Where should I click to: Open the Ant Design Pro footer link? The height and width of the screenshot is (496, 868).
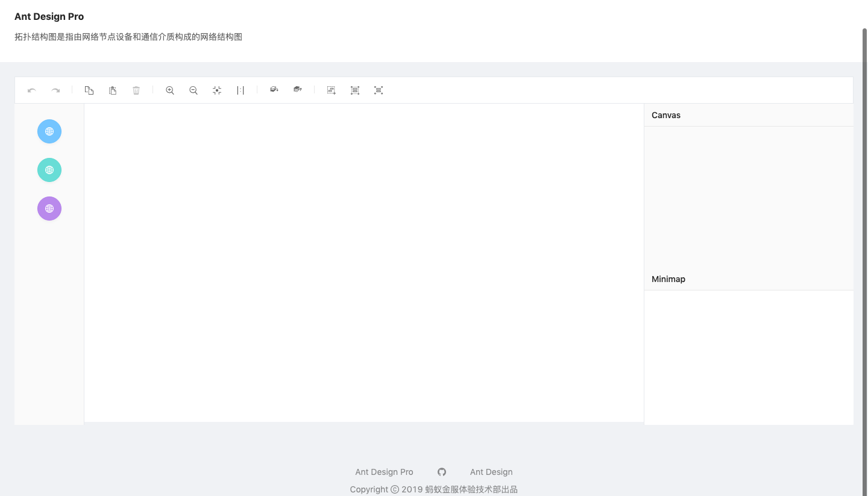[384, 472]
